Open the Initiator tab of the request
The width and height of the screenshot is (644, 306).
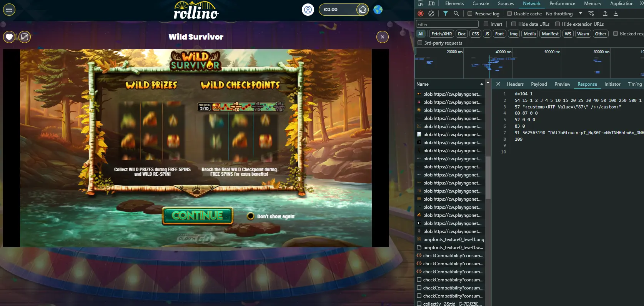point(612,84)
